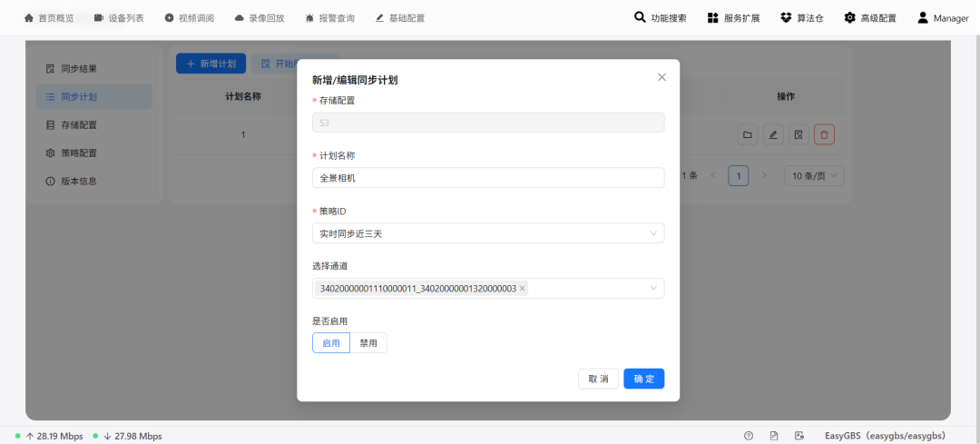Image resolution: width=980 pixels, height=444 pixels.
Task: Click the pencil icon beside 基础配置
Action: tap(380, 18)
